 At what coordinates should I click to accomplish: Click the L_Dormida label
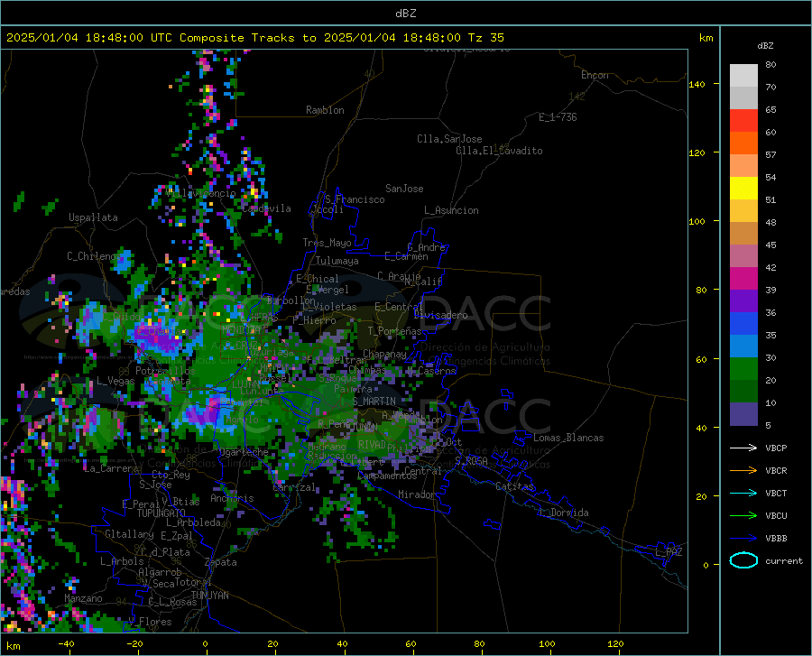click(x=564, y=513)
